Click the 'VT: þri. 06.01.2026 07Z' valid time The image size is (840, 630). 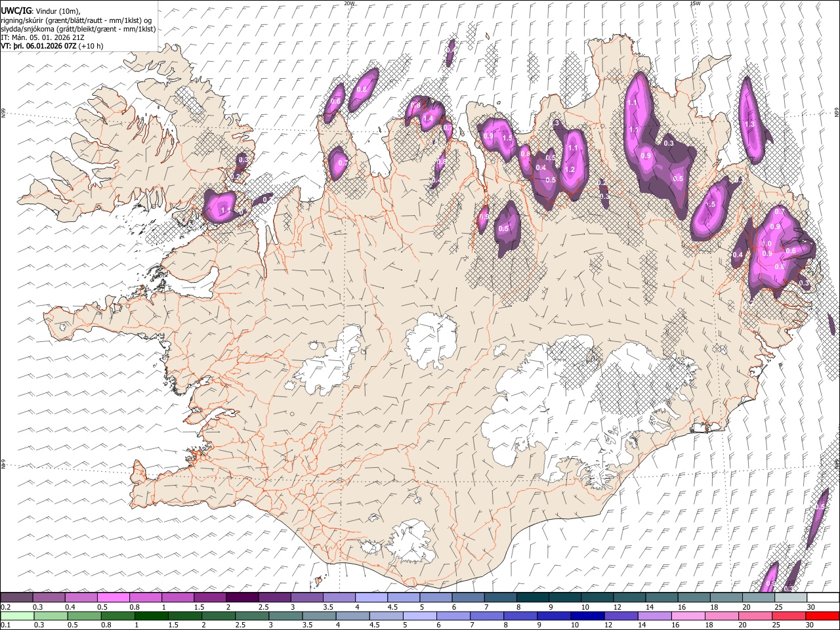point(39,46)
